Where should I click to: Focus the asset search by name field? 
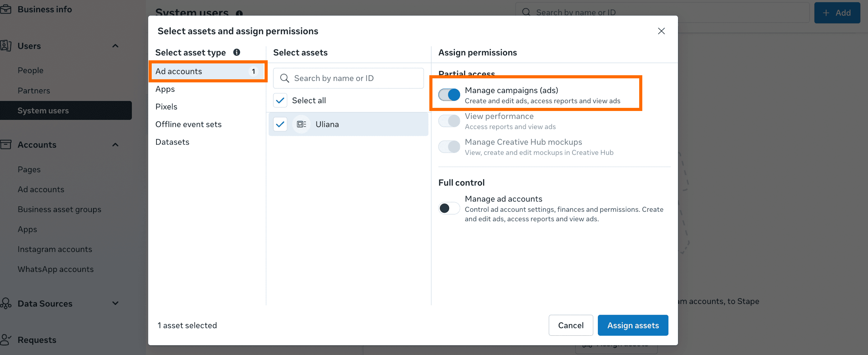tap(354, 78)
